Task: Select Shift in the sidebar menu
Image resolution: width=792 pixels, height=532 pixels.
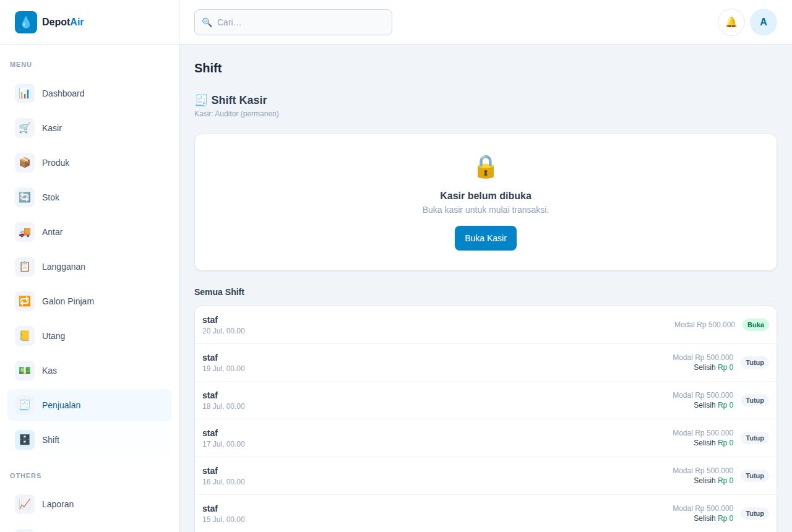Action: coord(89,440)
